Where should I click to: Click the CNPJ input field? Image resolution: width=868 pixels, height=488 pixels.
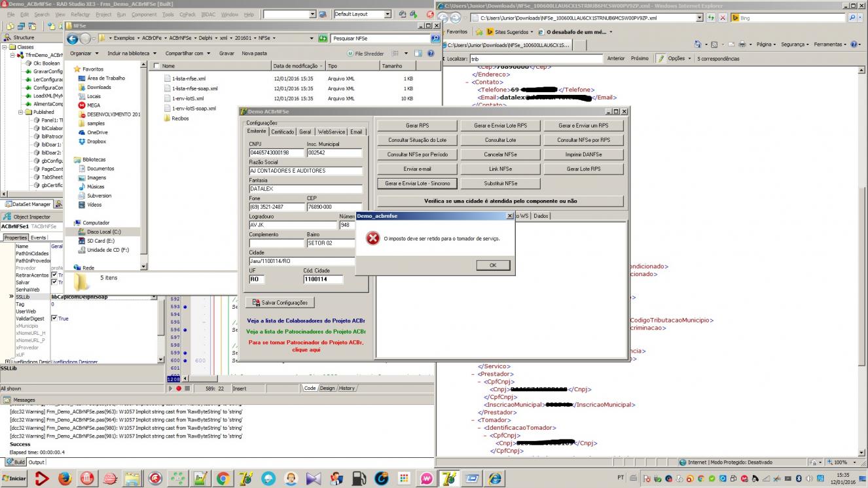tap(276, 153)
